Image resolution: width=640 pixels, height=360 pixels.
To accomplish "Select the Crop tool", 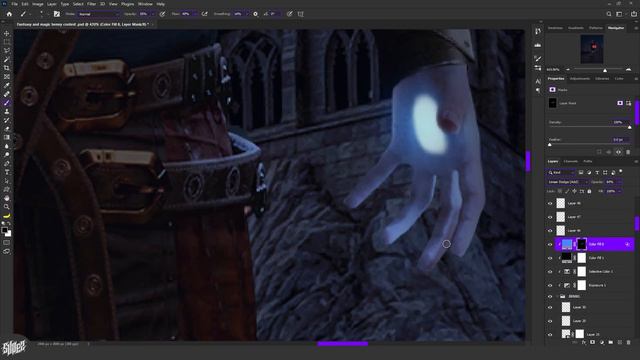I will [7, 68].
